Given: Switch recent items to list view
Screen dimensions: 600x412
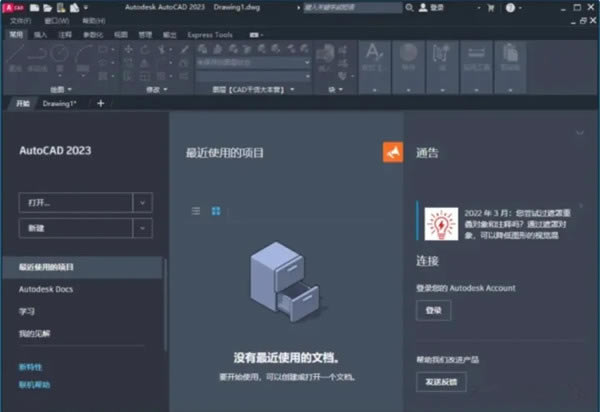Looking at the screenshot, I should click(x=196, y=211).
